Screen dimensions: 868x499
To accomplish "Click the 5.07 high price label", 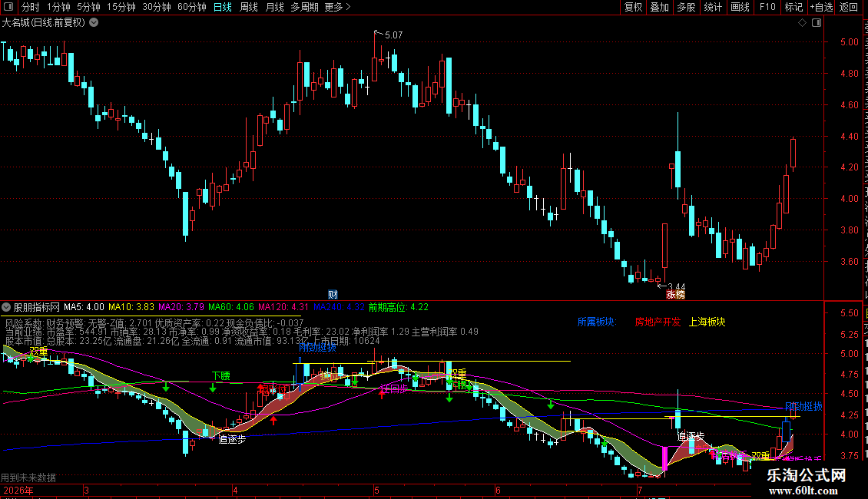I will pos(393,35).
